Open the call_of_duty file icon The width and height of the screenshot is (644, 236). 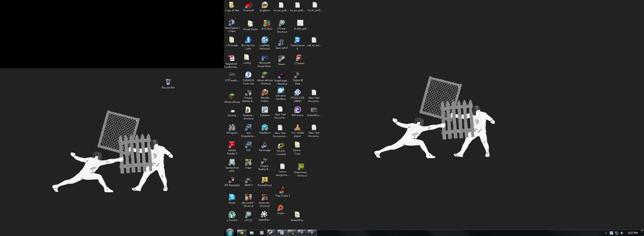314,42
